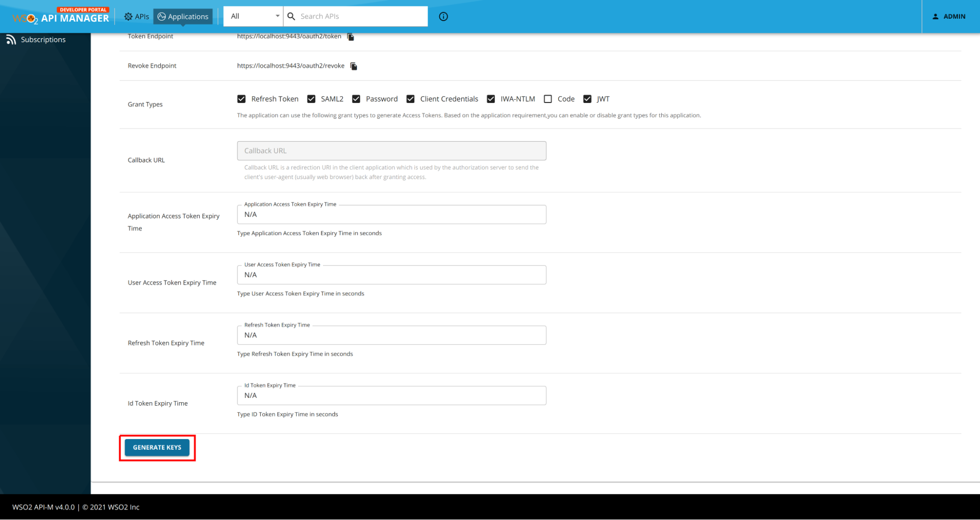Click inside the Callback URL field
This screenshot has height=520, width=980.
click(x=391, y=151)
